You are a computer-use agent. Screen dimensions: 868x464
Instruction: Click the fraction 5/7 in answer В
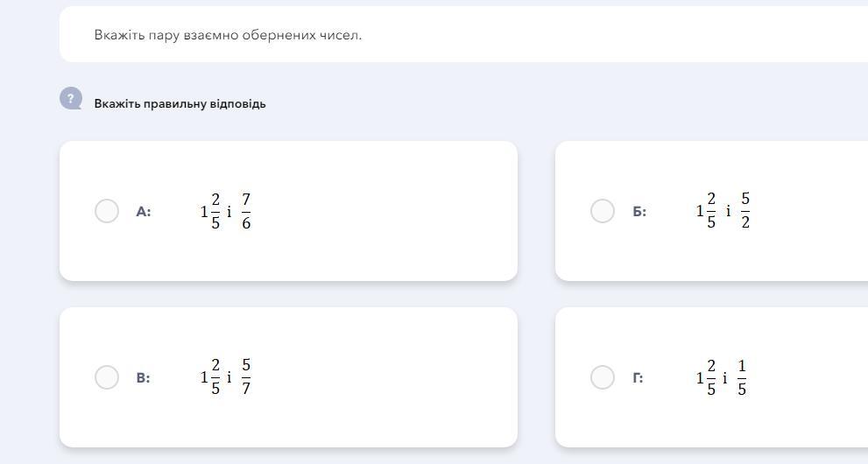(246, 377)
